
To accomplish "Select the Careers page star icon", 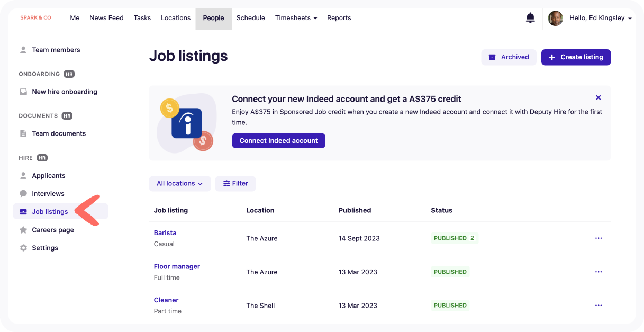I will [23, 229].
